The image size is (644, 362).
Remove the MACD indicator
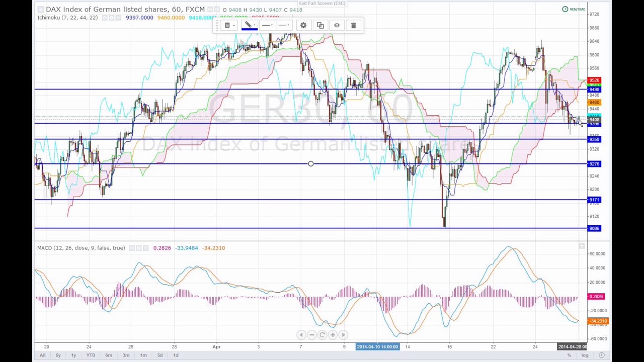[146, 248]
